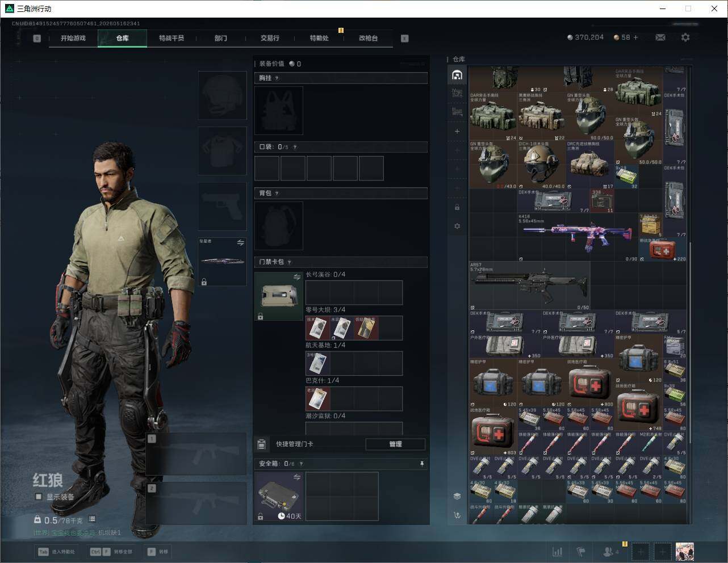Click the empty body armor slot
The width and height of the screenshot is (728, 563).
[x=222, y=151]
